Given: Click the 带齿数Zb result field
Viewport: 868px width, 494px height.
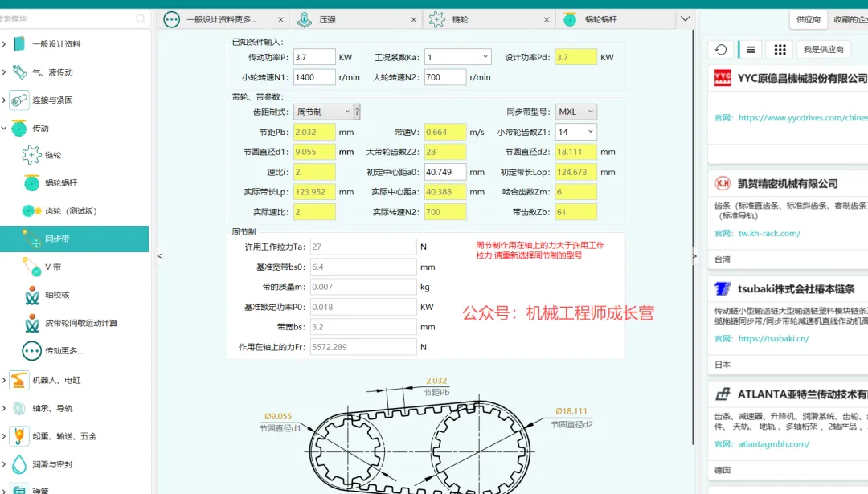Looking at the screenshot, I should point(575,212).
